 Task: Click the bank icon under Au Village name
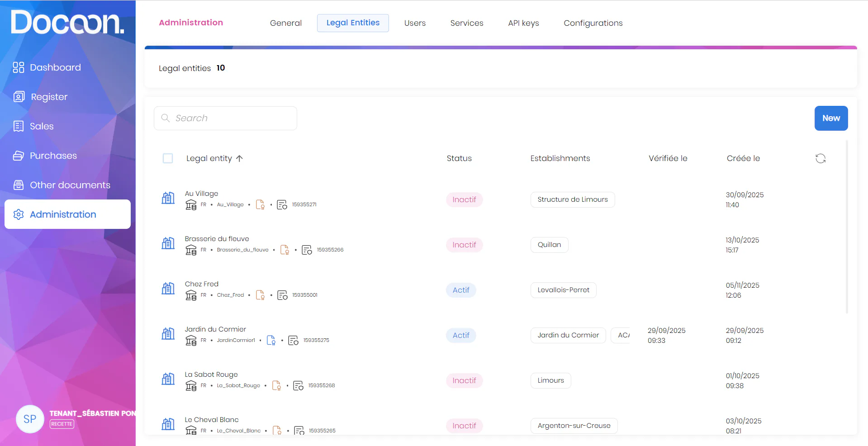pyautogui.click(x=191, y=205)
